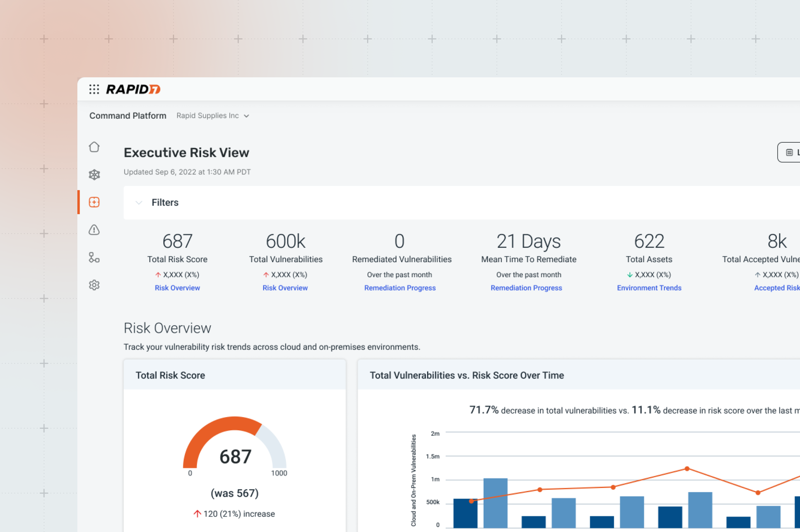
Task: Open the web-shaped sidebar icon
Action: point(94,175)
